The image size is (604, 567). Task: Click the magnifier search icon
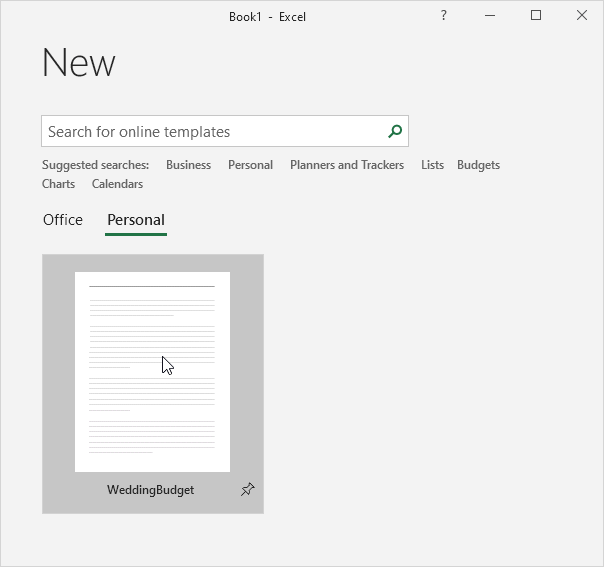point(395,131)
